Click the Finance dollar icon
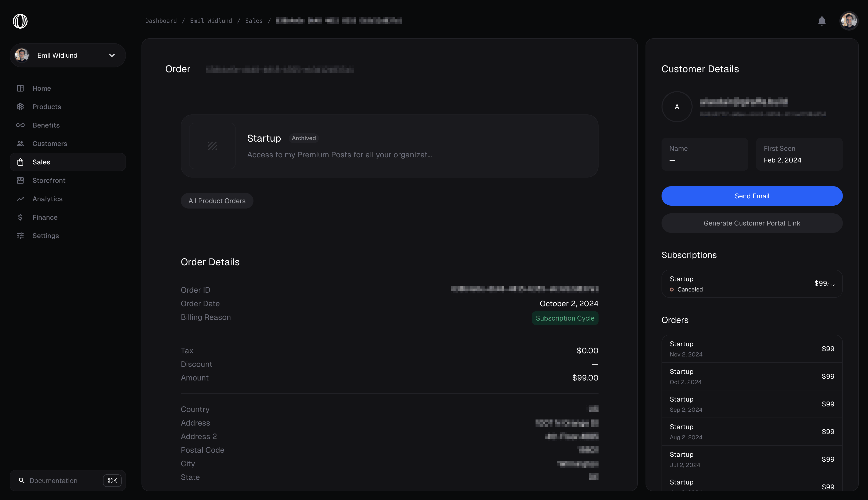 [20, 217]
